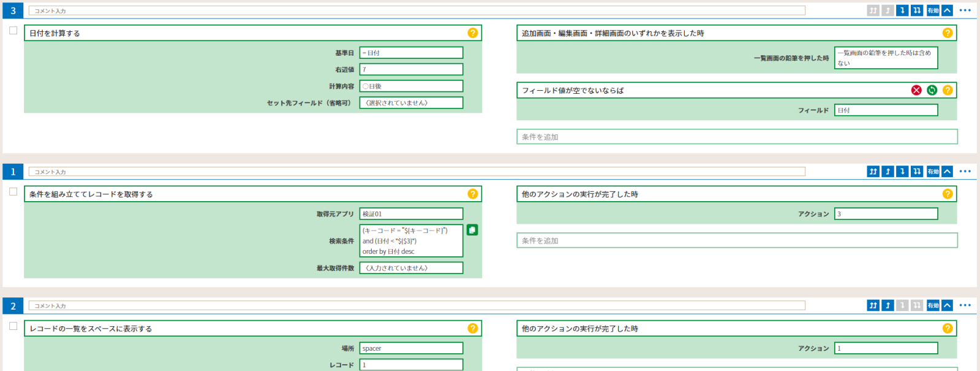Move row 1 up one position

pos(888,172)
